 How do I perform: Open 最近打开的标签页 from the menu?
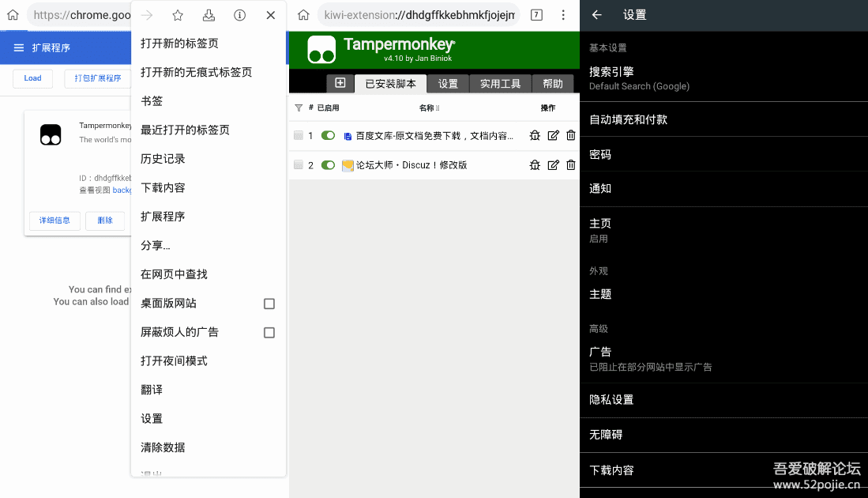(x=209, y=130)
